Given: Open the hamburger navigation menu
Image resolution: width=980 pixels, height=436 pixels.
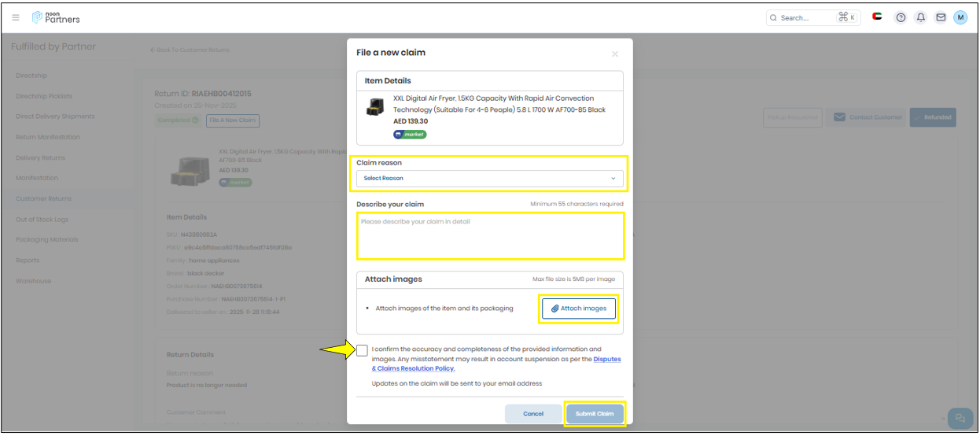Looking at the screenshot, I should [x=16, y=17].
